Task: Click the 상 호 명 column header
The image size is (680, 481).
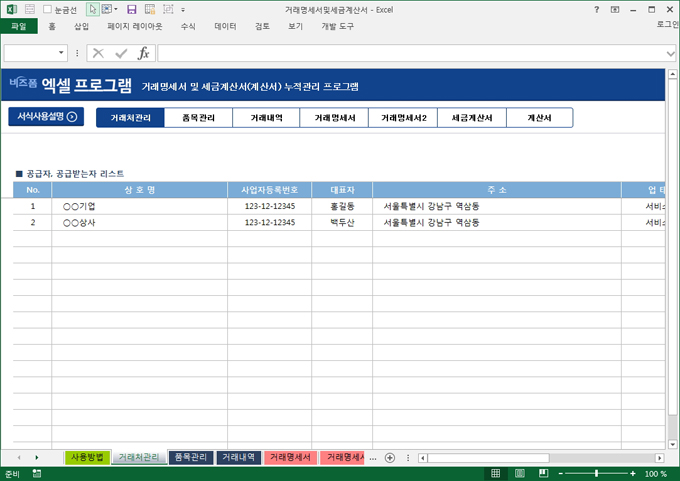Action: (140, 190)
